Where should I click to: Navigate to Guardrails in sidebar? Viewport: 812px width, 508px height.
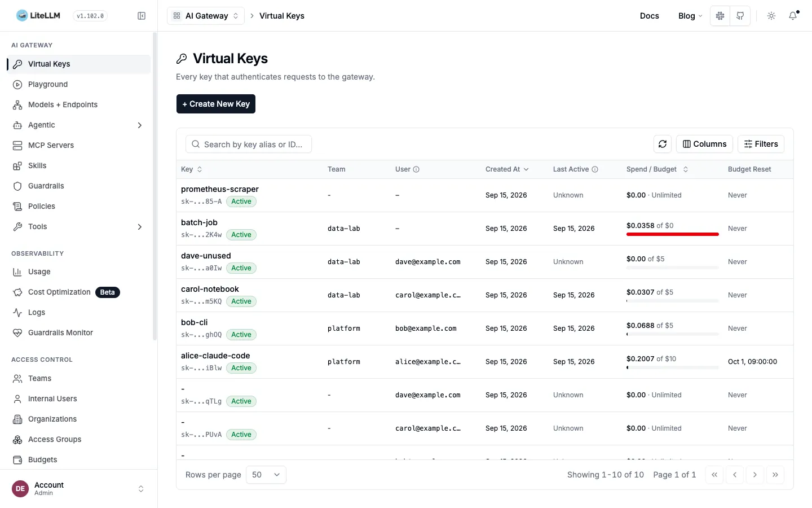(x=78, y=186)
